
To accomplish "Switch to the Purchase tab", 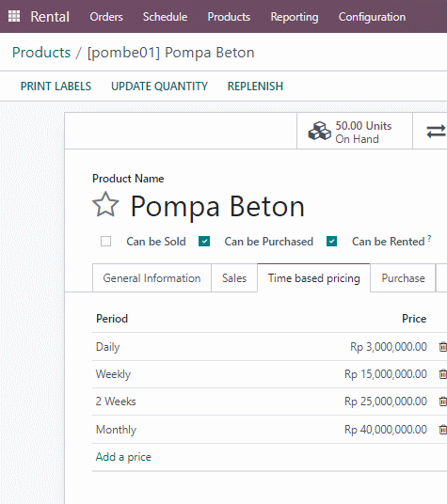I will [403, 278].
